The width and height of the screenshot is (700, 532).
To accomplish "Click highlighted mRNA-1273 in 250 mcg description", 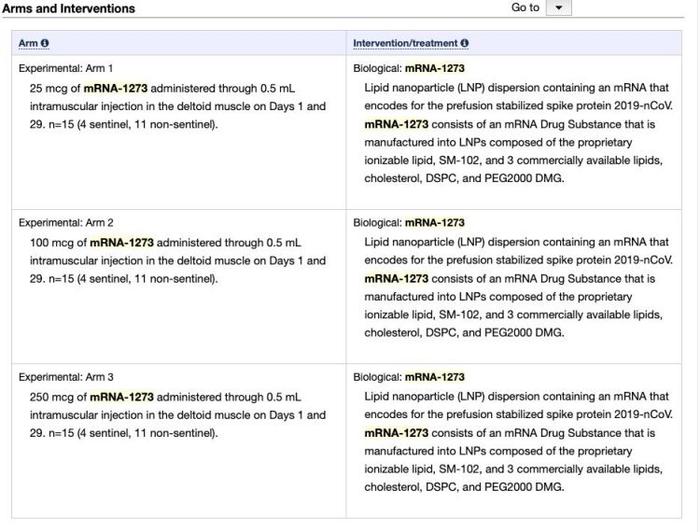I will tap(122, 397).
